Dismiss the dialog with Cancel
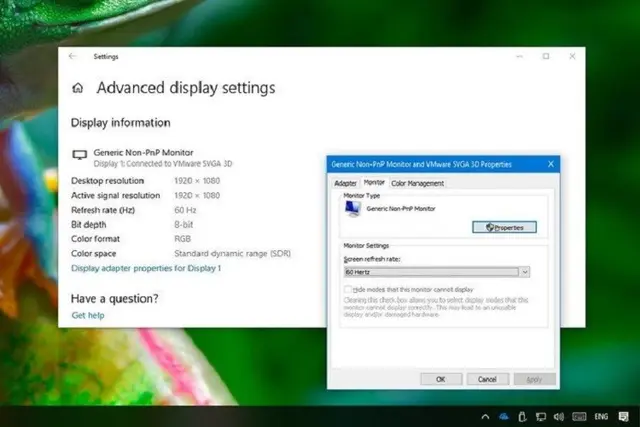This screenshot has height=427, width=640. coord(488,379)
